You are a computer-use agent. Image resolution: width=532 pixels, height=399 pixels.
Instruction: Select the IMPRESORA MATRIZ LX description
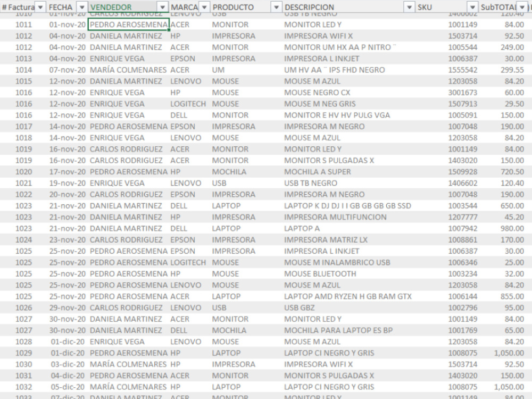point(326,240)
